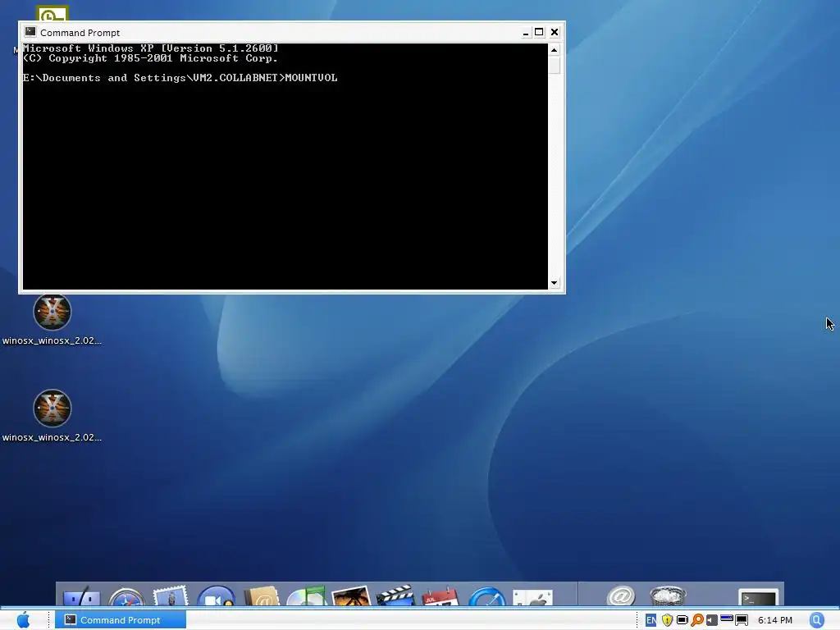840x630 pixels.
Task: Click the green clock desktop icon behind window
Action: tap(52, 13)
